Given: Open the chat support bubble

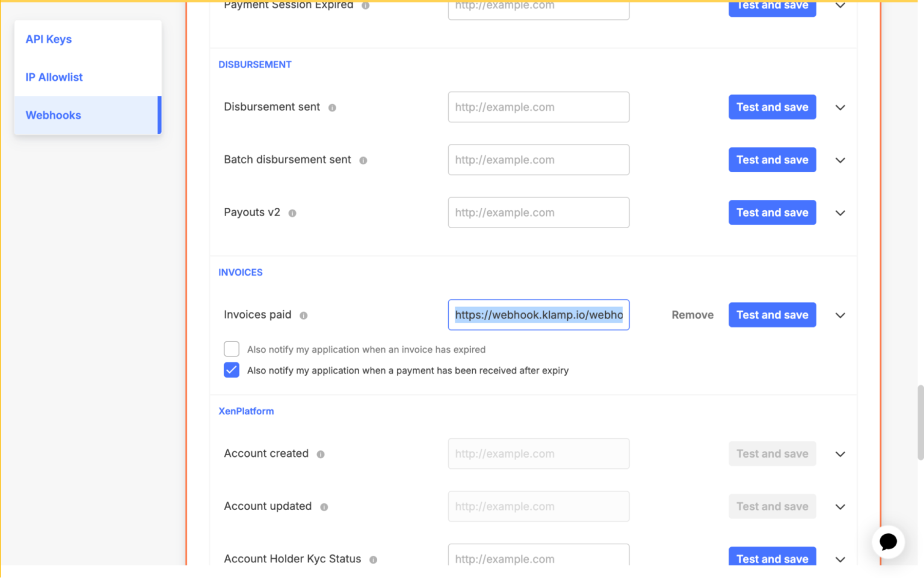Looking at the screenshot, I should point(888,542).
